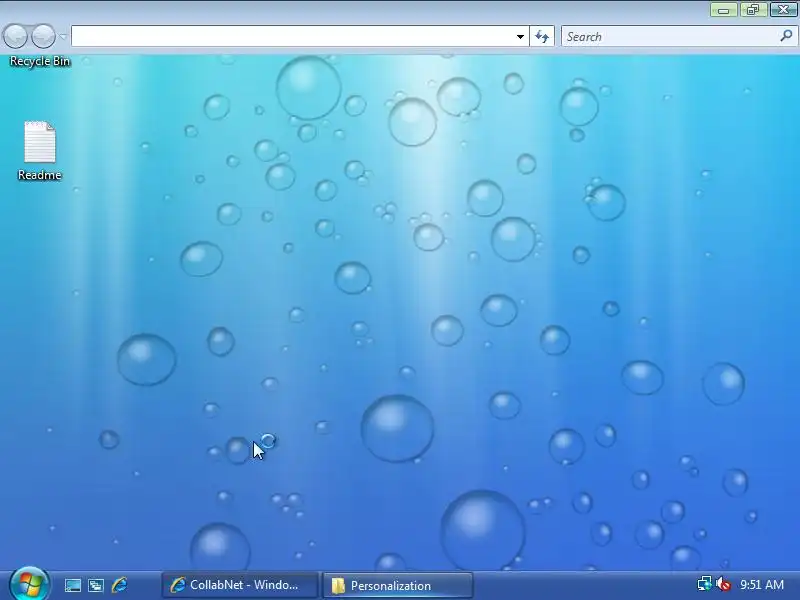Click the Refresh button beside address bar
Viewport: 800px width, 600px height.
pos(542,36)
